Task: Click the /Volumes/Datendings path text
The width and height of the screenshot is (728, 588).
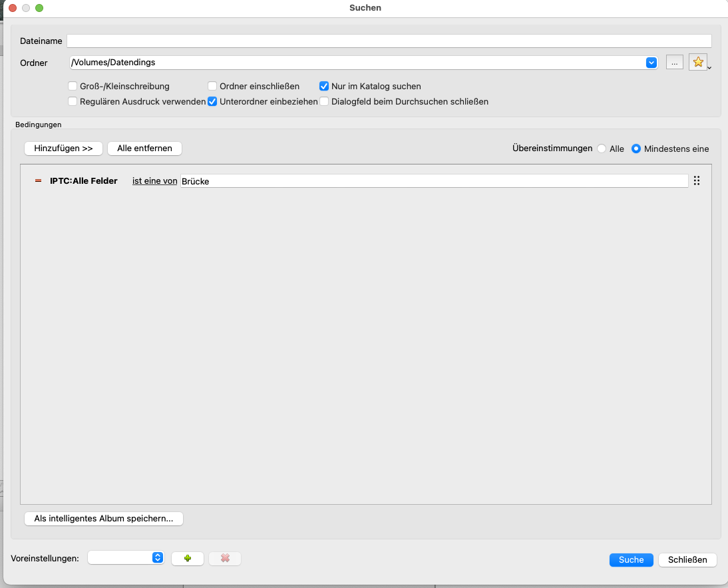Action: pyautogui.click(x=113, y=62)
